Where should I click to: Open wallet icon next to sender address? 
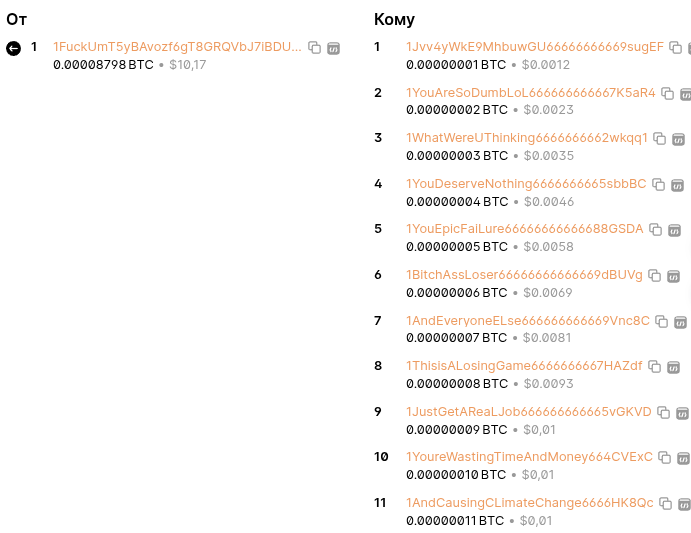click(334, 48)
